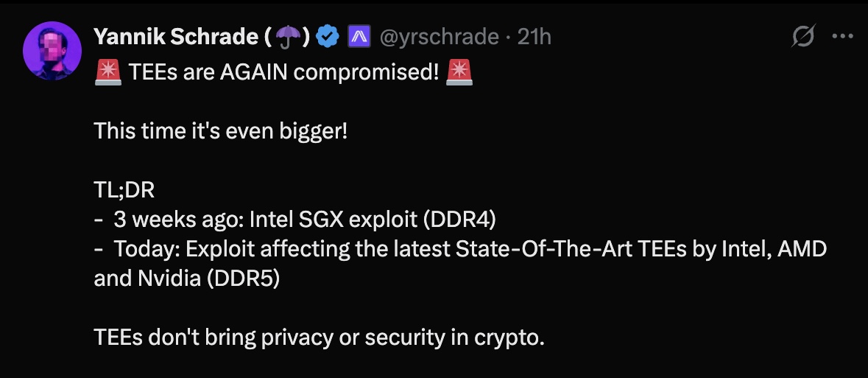
Task: Click the siren emoji before "TEEs are"
Action: (x=107, y=73)
